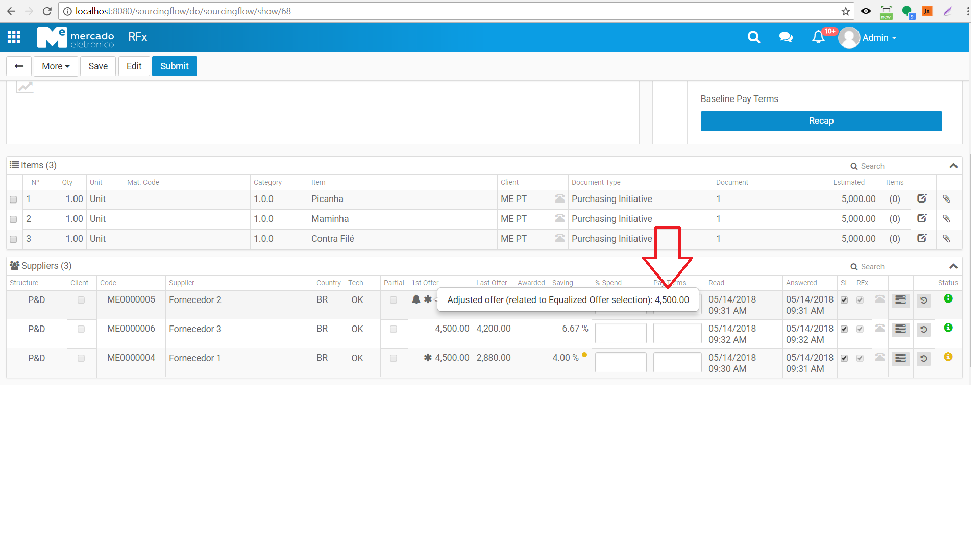980x551 pixels.
Task: Click the blue Recap button
Action: (x=821, y=121)
